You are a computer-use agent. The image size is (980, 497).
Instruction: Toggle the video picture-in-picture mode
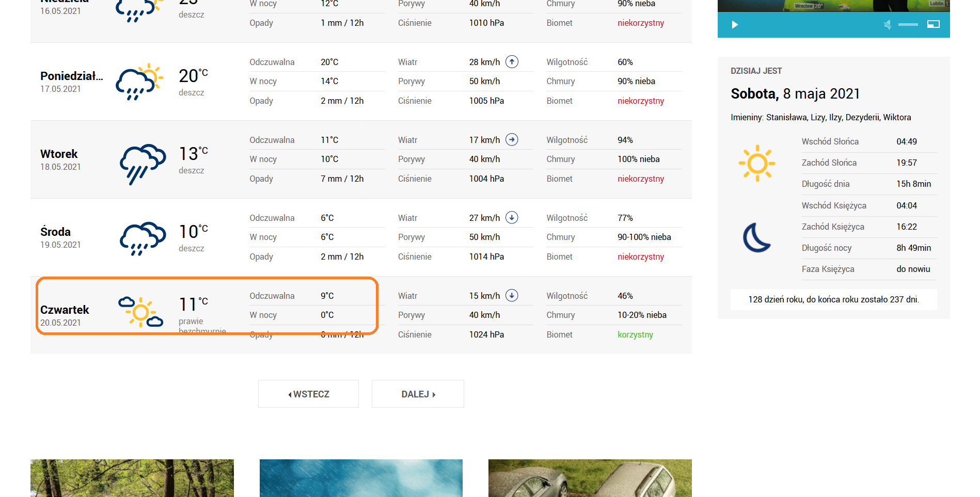point(933,24)
